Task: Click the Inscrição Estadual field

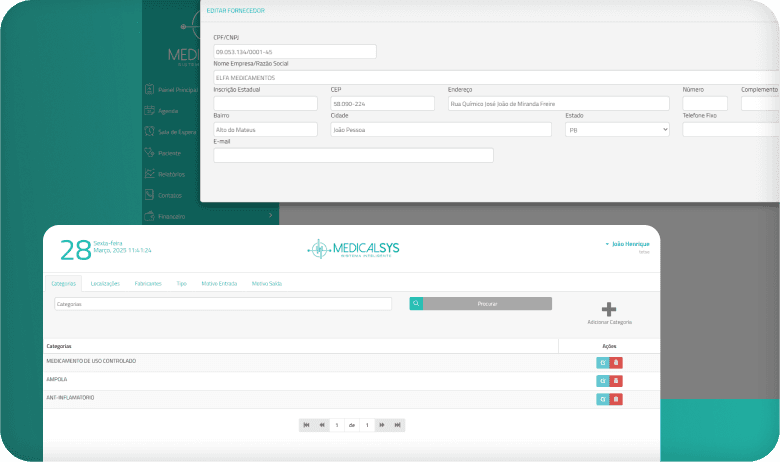Action: pyautogui.click(x=266, y=103)
